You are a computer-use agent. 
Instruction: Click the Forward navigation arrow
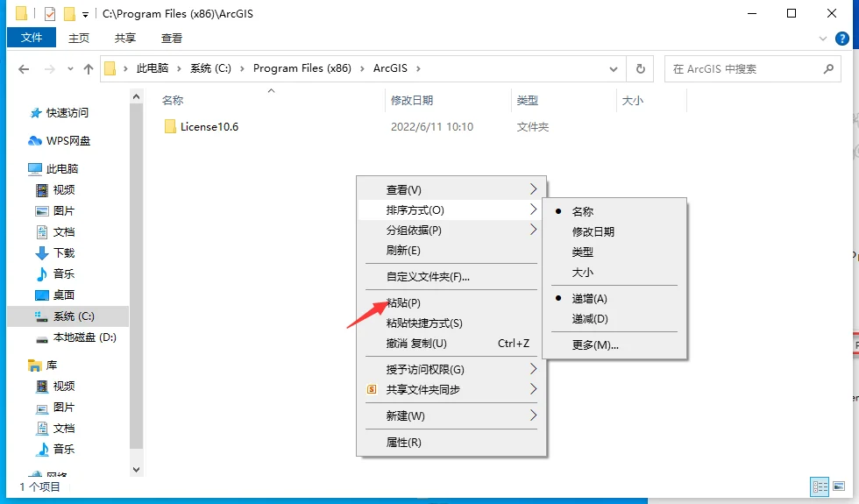(x=49, y=69)
